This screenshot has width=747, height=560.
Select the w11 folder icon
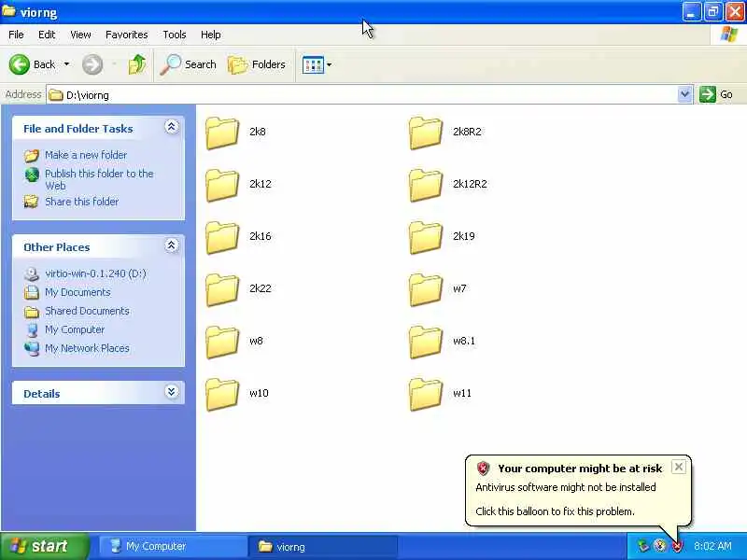[426, 395]
